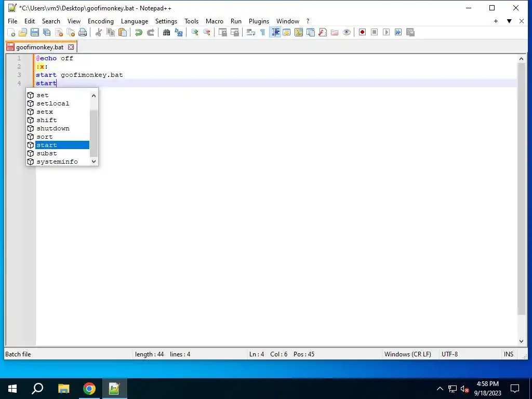The image size is (532, 399).
Task: Open Find with the binoculars icon
Action: coord(166,32)
